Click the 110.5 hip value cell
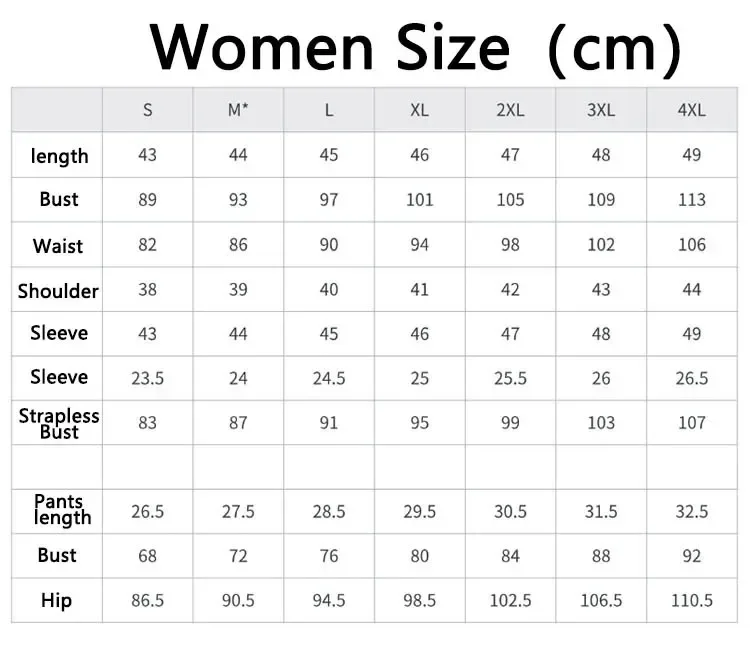Viewport: 750px width, 655px height. 691,601
